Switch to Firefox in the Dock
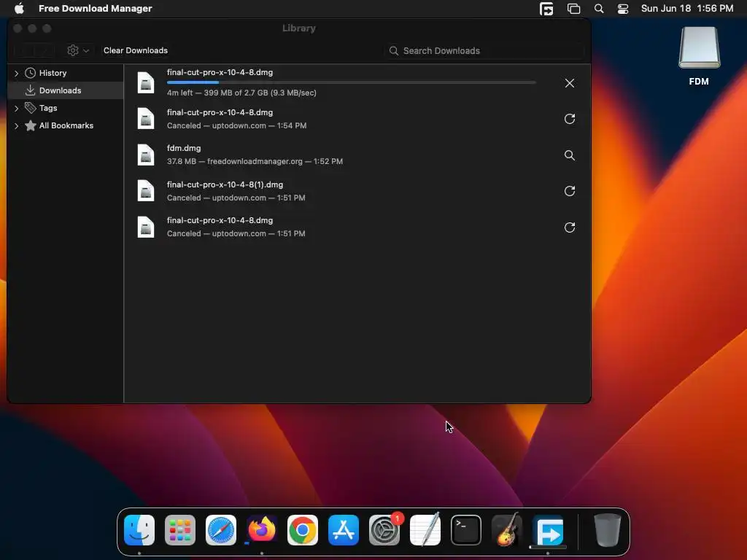Image resolution: width=747 pixels, height=560 pixels. tap(262, 529)
